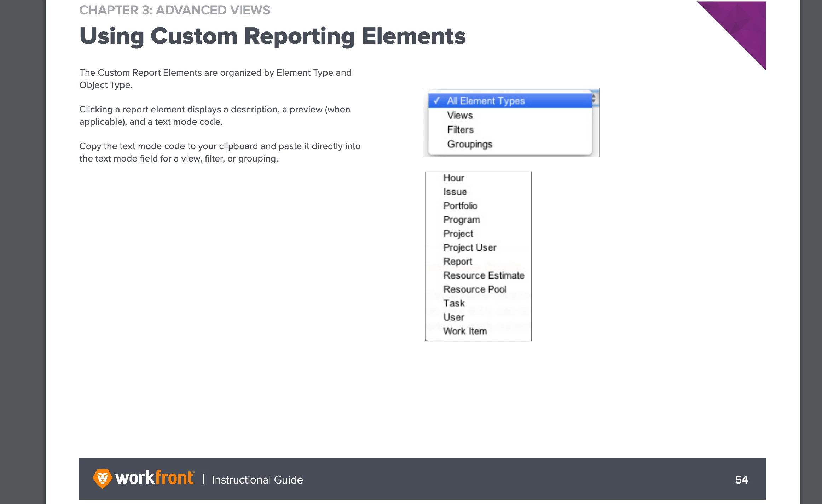Select the All Element Types option

coord(510,101)
